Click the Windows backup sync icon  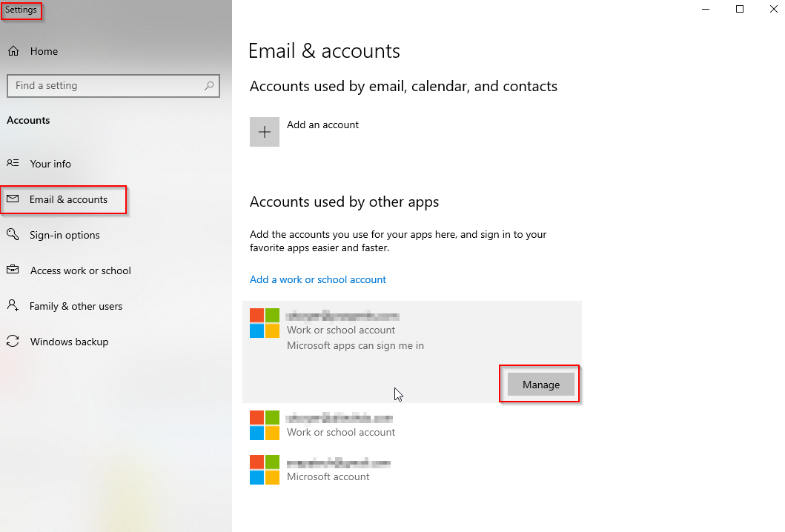pos(13,342)
